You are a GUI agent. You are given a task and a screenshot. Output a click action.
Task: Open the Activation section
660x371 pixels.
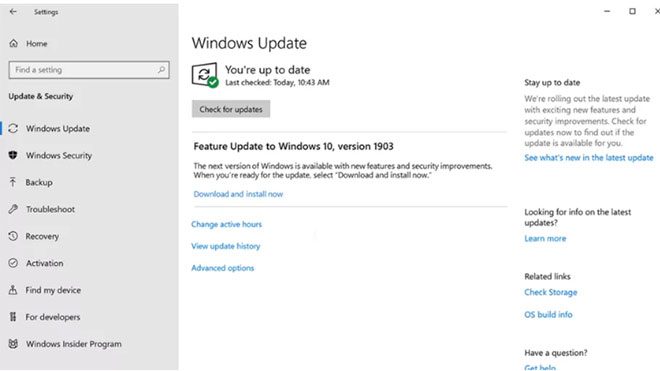pyautogui.click(x=45, y=263)
